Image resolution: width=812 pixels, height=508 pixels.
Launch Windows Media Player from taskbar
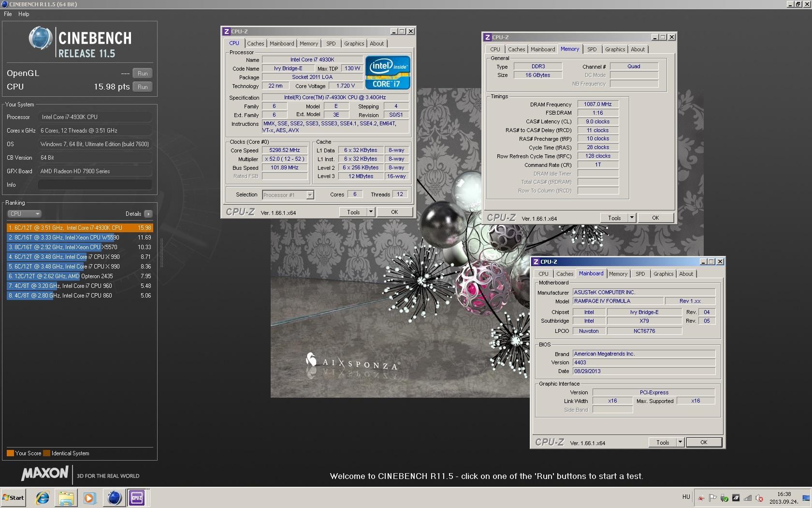click(x=89, y=498)
